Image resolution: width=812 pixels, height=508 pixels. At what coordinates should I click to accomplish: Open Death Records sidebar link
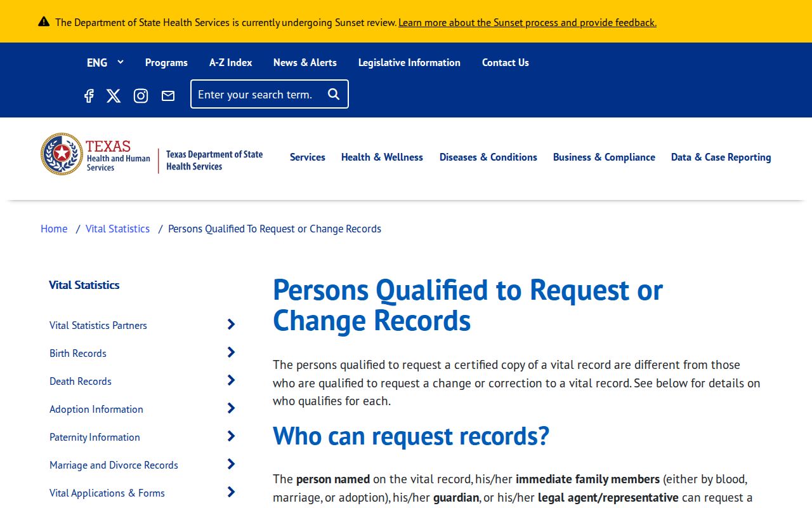click(x=81, y=381)
